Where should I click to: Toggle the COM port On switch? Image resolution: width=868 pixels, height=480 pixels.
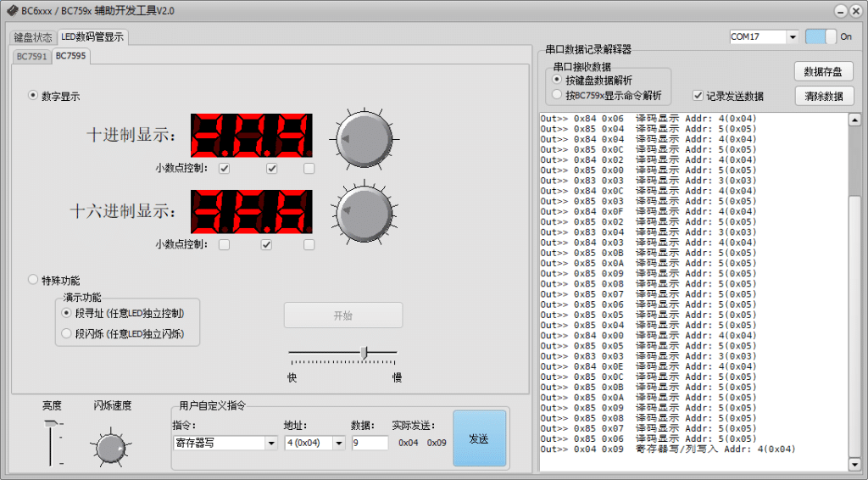pos(821,36)
